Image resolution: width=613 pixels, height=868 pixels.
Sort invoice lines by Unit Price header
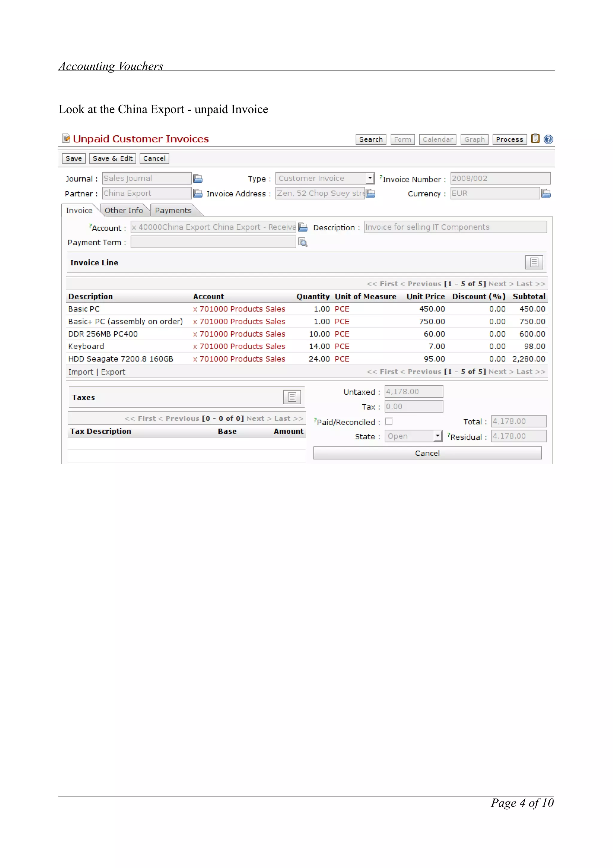pos(426,297)
